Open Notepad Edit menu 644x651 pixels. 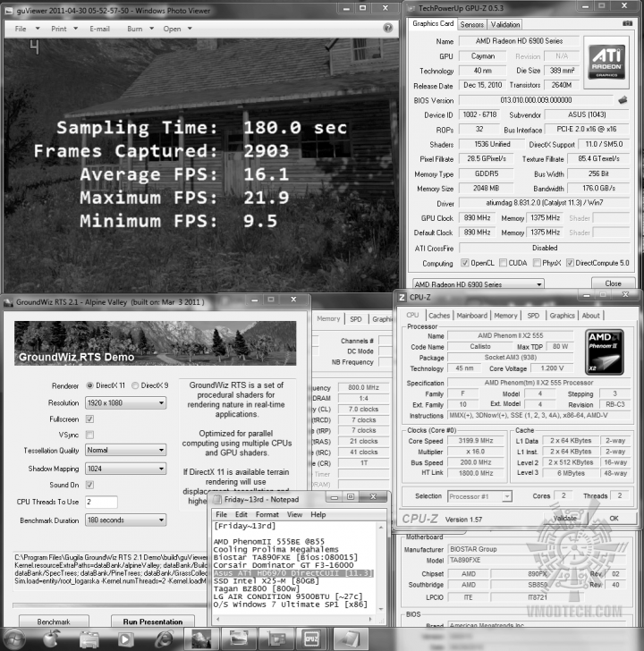pyautogui.click(x=241, y=514)
